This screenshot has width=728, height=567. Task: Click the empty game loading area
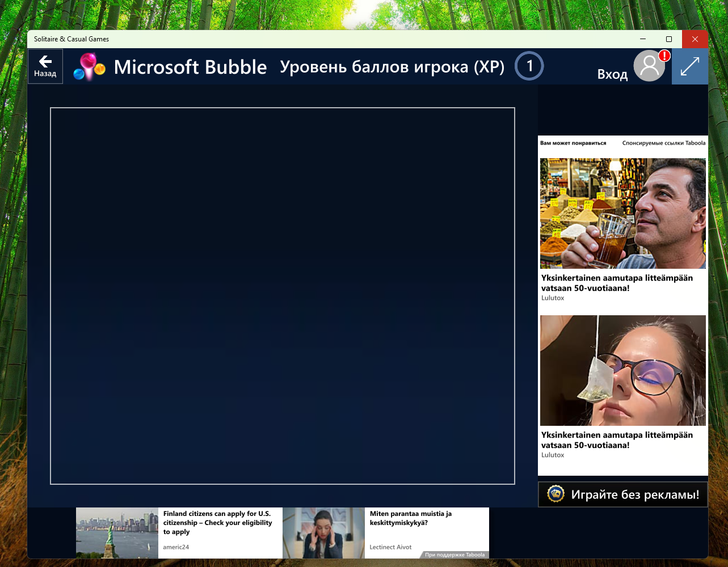click(x=283, y=296)
